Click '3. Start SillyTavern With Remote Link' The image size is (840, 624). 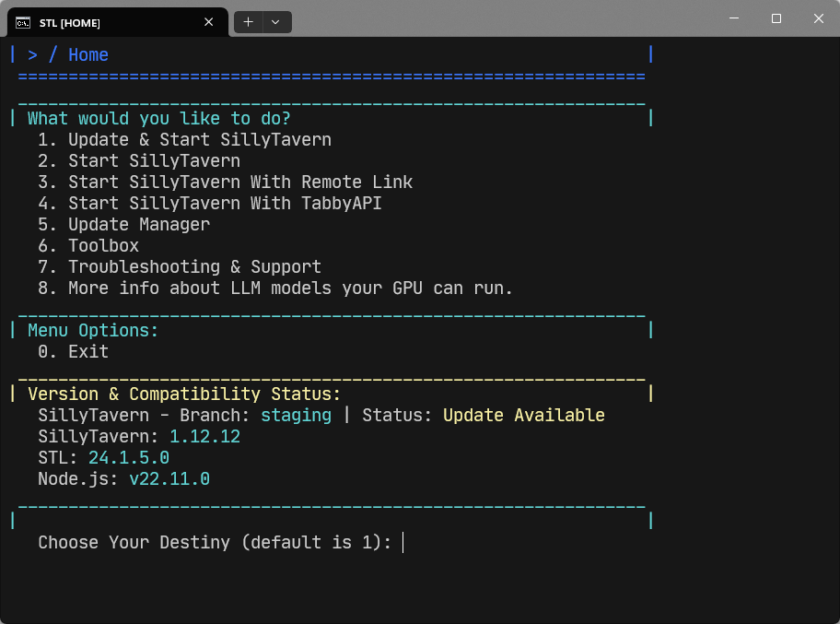pos(225,182)
